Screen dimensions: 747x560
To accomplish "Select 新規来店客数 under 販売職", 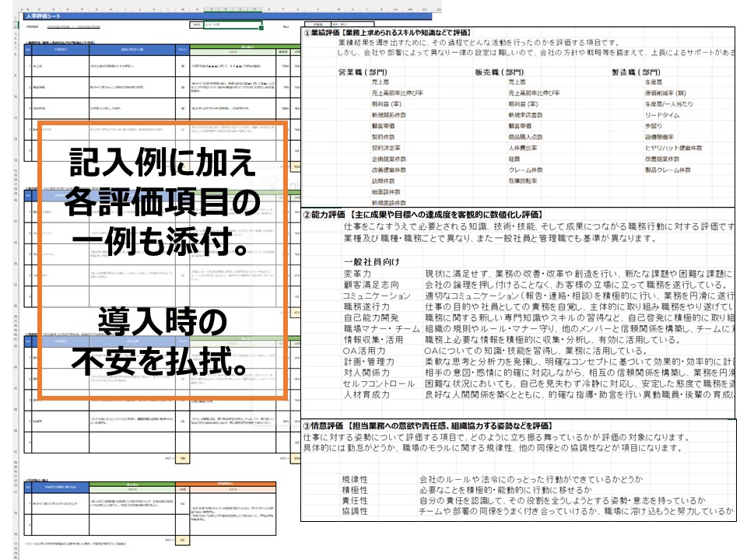I will (x=525, y=115).
